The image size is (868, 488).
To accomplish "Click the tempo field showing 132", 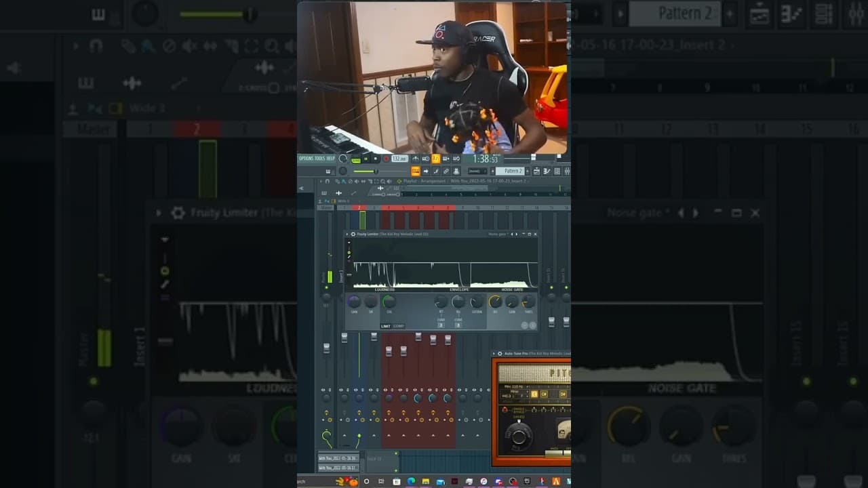I will pyautogui.click(x=400, y=159).
